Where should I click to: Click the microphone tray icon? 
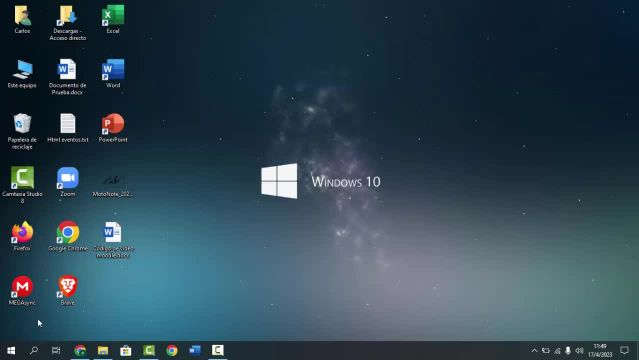[x=568, y=351]
